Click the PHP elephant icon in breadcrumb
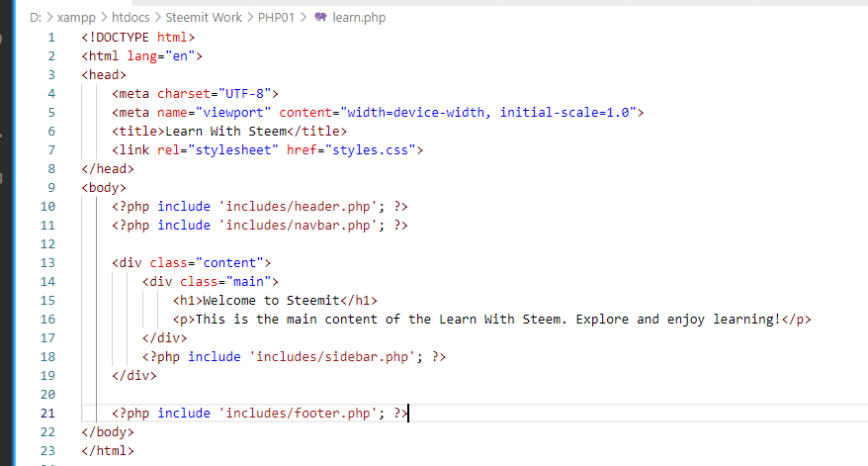This screenshot has height=466, width=868. [x=320, y=17]
